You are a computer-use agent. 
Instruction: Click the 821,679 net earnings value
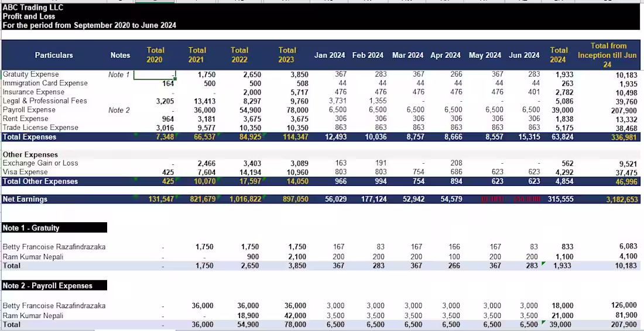(x=203, y=199)
